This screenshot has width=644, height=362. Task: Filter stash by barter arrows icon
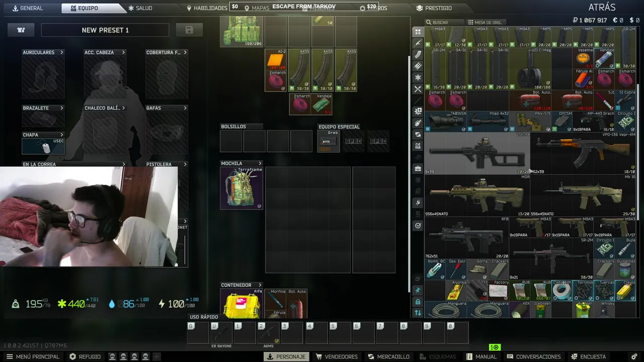click(418, 134)
